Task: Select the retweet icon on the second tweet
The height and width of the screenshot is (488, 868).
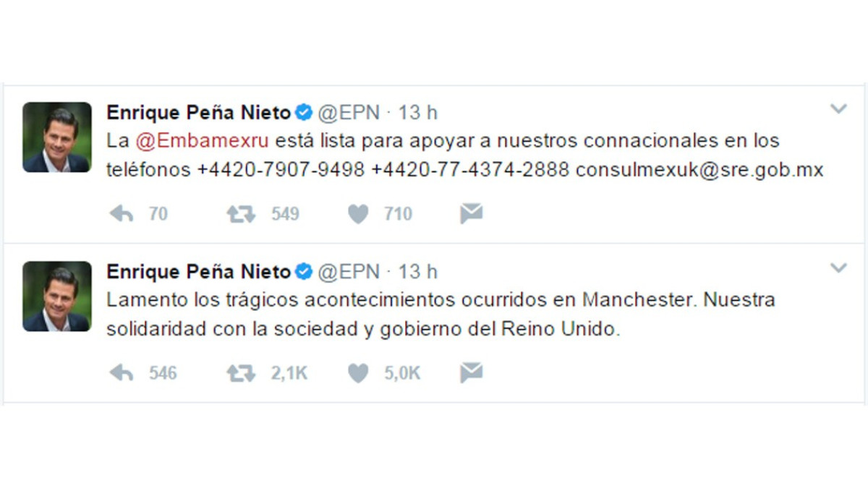Action: click(x=240, y=373)
